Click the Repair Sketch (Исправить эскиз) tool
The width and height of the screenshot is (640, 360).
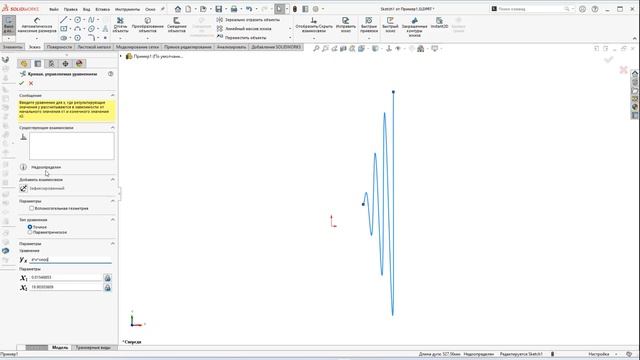[346, 25]
